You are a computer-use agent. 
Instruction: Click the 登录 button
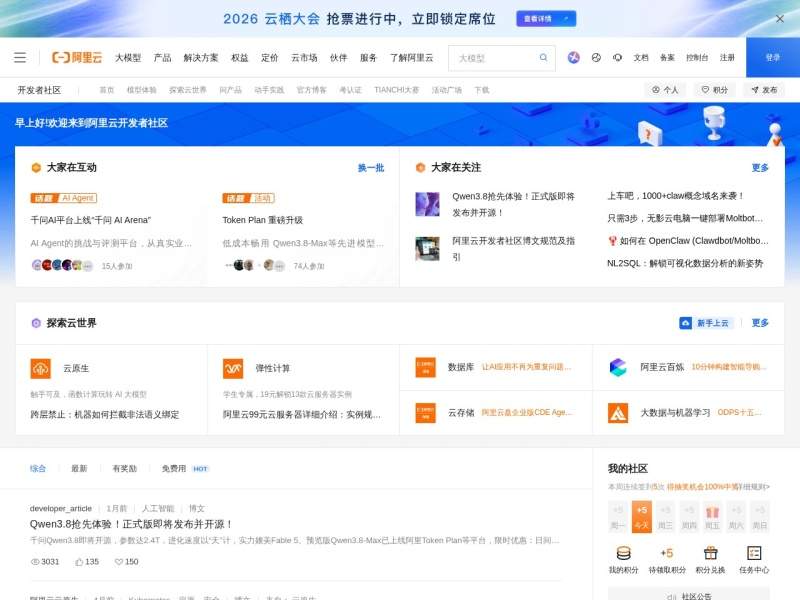click(773, 57)
